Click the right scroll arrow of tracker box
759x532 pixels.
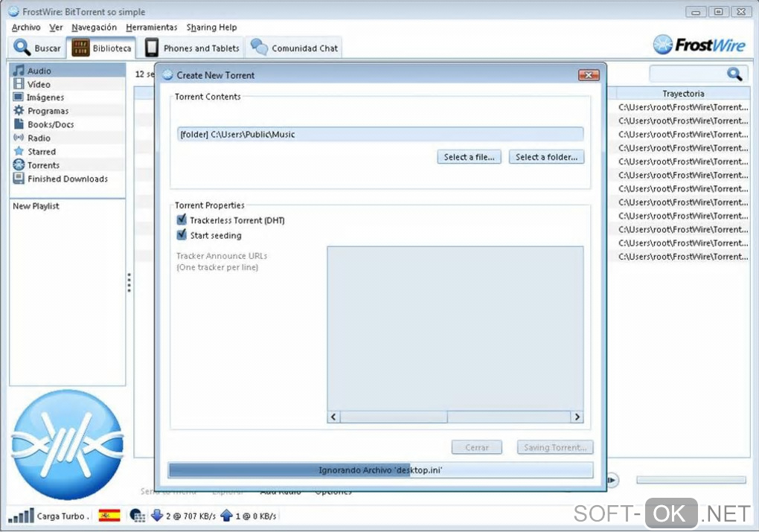(577, 417)
